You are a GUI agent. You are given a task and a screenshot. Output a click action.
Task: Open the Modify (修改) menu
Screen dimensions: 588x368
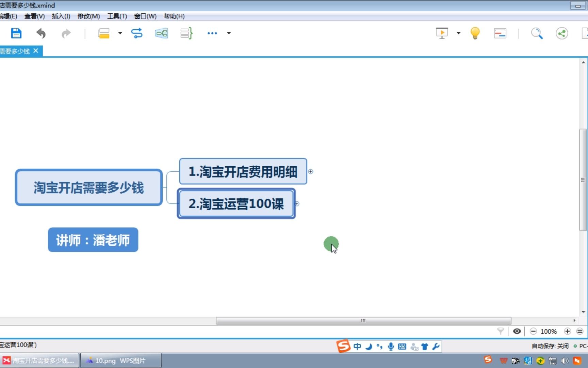[88, 16]
